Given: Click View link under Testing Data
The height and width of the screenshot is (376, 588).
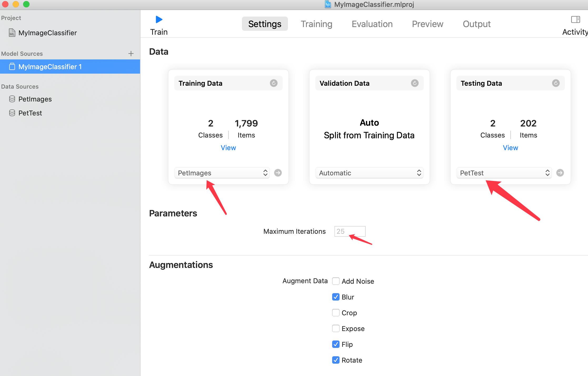Looking at the screenshot, I should click(x=510, y=148).
